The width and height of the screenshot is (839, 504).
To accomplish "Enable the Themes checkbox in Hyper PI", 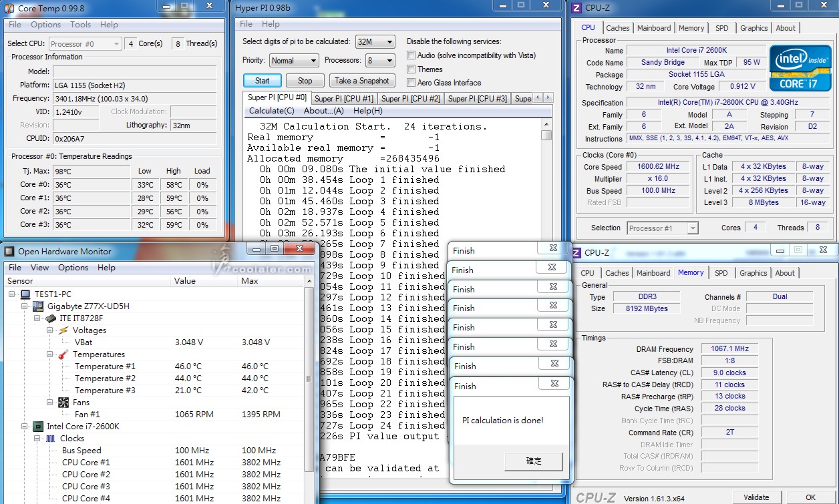I will pyautogui.click(x=411, y=69).
